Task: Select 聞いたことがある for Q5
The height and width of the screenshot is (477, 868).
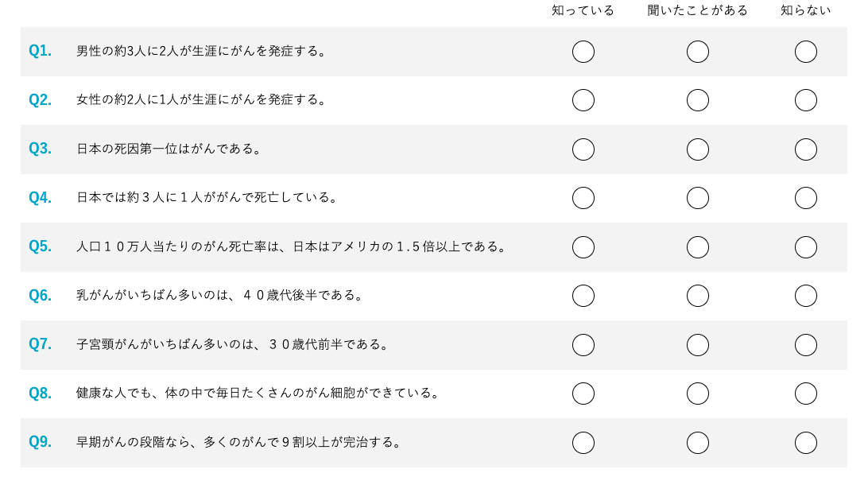Action: [698, 247]
